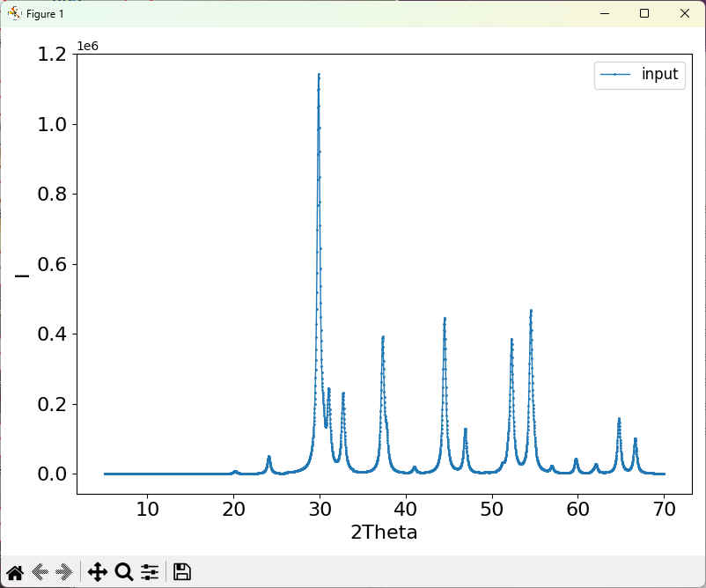Image resolution: width=706 pixels, height=588 pixels.
Task: Close the Figure 1 window
Action: point(684,13)
